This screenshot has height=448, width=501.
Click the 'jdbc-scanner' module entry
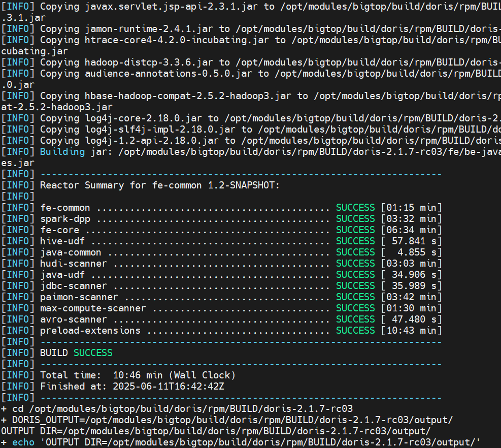[x=74, y=286]
